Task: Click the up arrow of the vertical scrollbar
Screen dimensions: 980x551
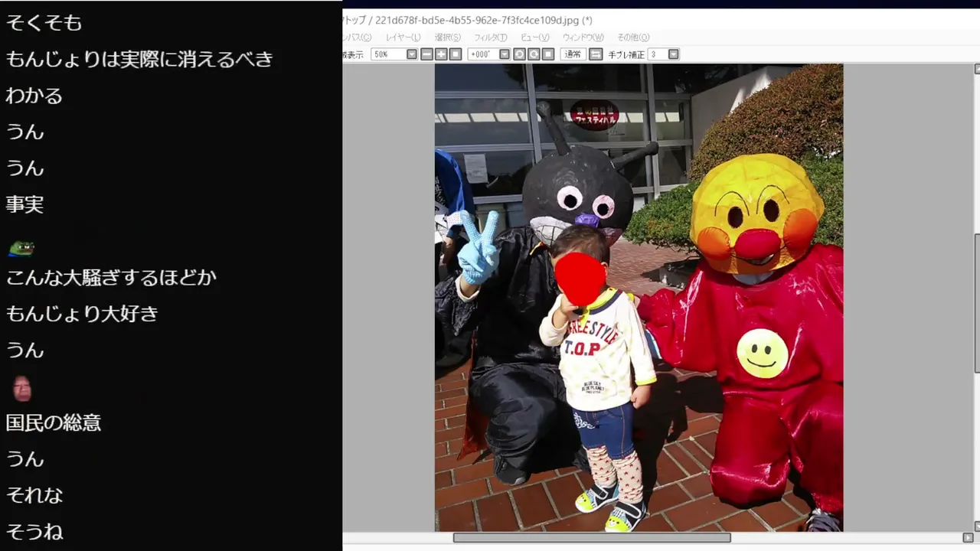Action: (x=977, y=69)
